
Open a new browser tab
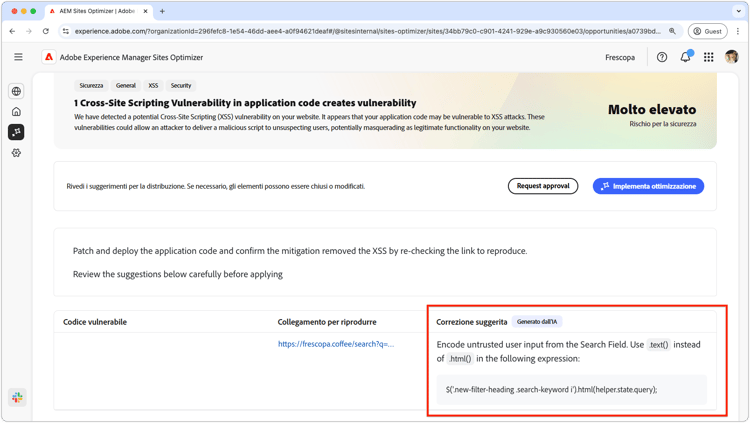pyautogui.click(x=162, y=11)
